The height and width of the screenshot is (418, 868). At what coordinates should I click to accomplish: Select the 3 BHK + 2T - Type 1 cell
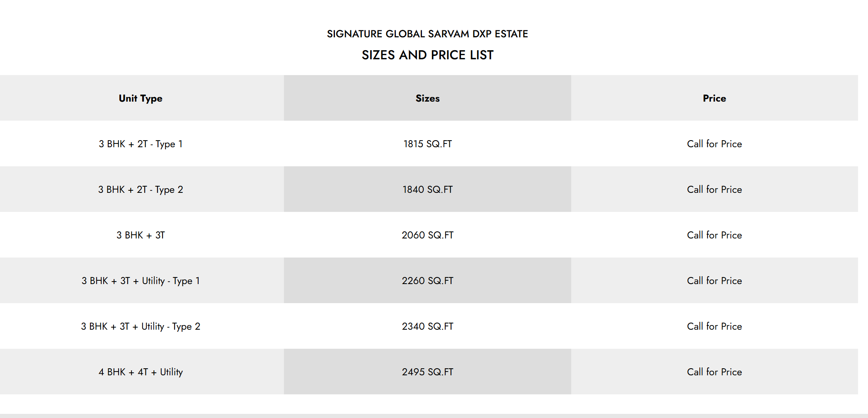click(141, 144)
